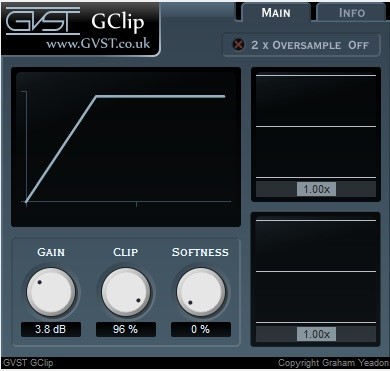Click the upper waveform 1.00x zoom slider
The height and width of the screenshot is (371, 390).
(x=316, y=189)
